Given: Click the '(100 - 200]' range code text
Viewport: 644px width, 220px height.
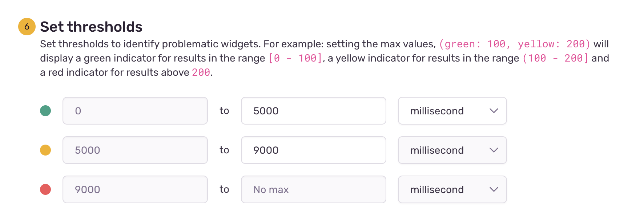Looking at the screenshot, I should point(555,58).
